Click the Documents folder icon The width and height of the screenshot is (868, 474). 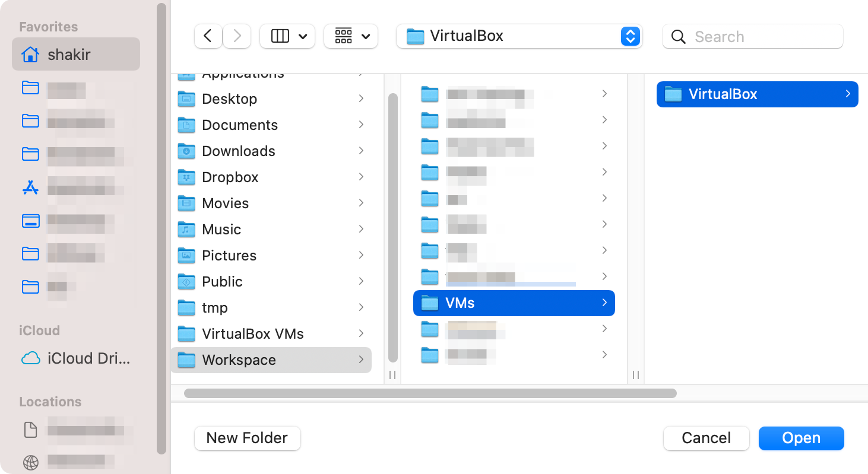coord(186,125)
